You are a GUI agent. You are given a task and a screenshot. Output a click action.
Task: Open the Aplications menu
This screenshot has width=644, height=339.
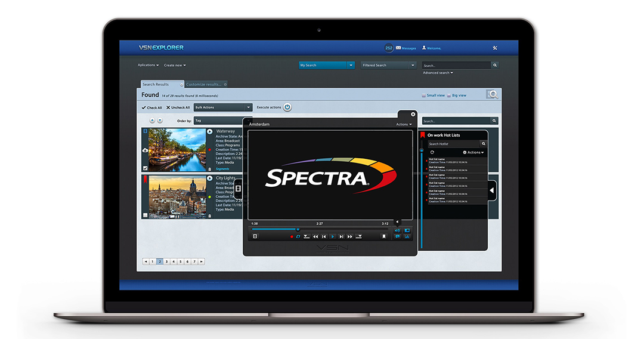tap(148, 65)
